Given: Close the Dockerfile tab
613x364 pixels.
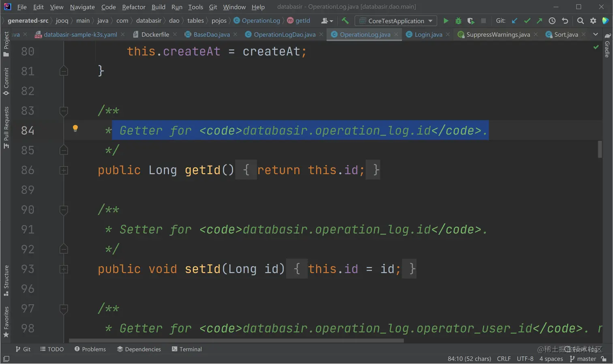Looking at the screenshot, I should click(x=175, y=34).
